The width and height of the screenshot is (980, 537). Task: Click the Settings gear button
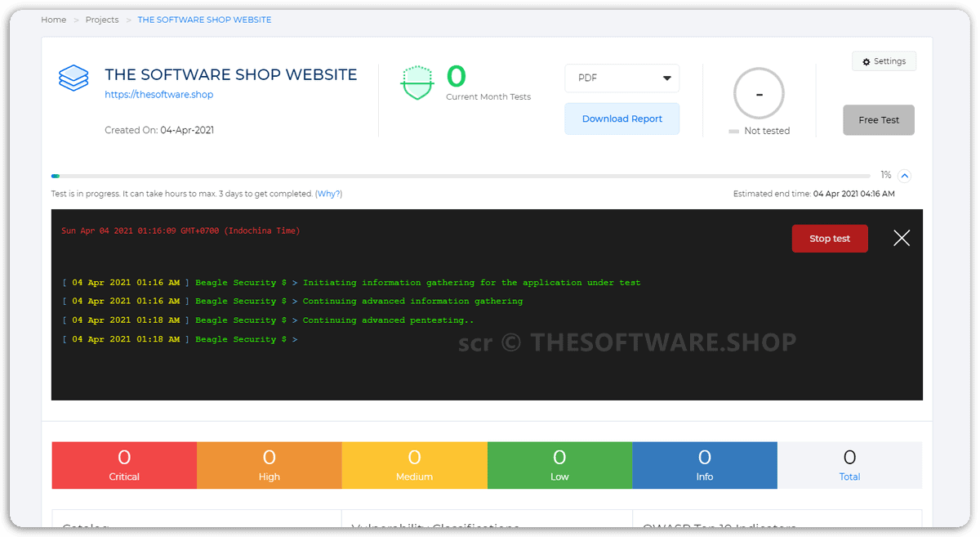[884, 61]
